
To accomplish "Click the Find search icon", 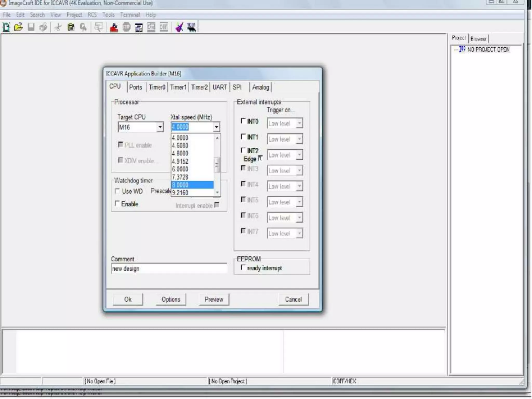I will (83, 27).
